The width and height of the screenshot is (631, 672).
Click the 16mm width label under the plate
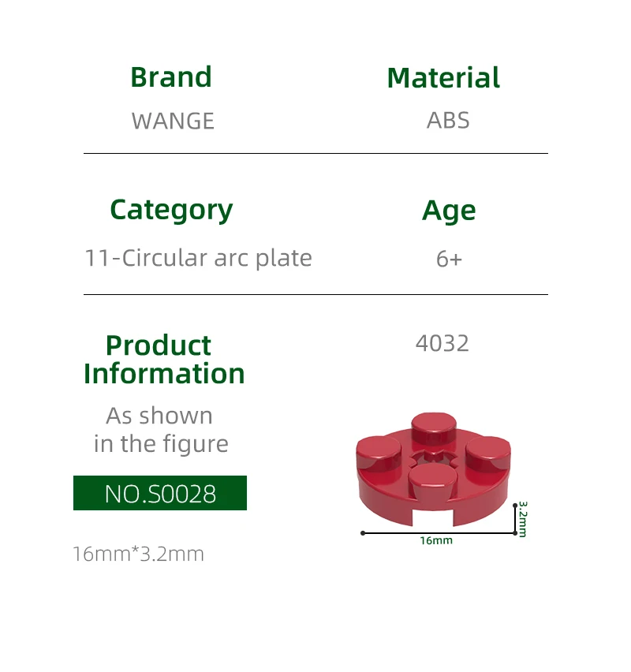[436, 541]
